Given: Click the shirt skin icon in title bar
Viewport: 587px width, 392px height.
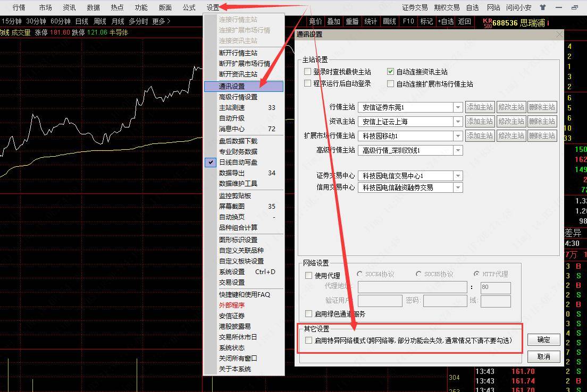Looking at the screenshot, I should [543, 7].
